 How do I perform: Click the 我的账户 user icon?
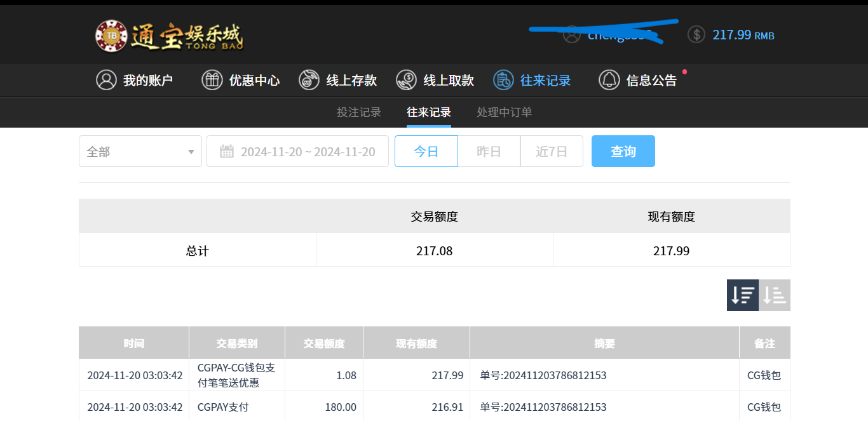(106, 80)
